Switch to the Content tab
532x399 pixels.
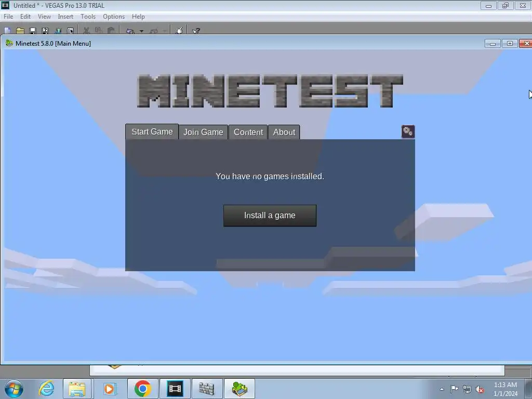click(x=248, y=132)
